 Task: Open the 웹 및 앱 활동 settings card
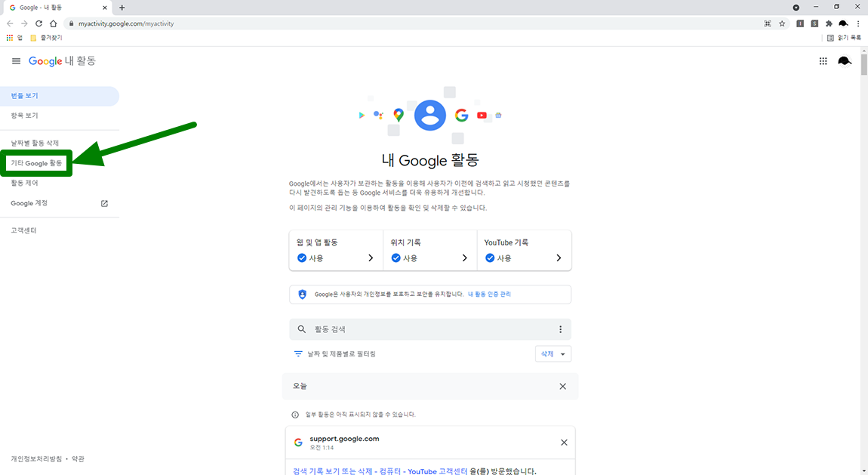336,251
